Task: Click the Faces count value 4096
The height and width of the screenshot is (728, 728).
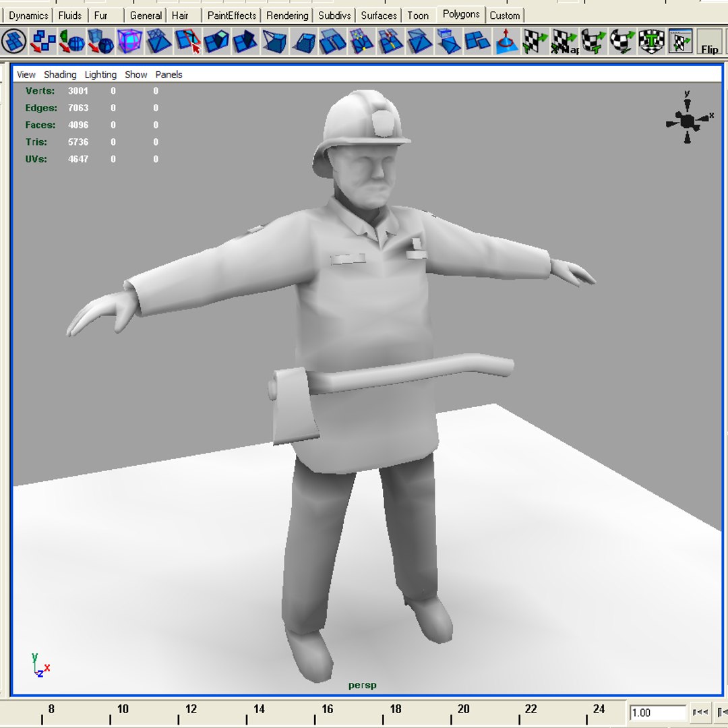Action: pyautogui.click(x=78, y=125)
